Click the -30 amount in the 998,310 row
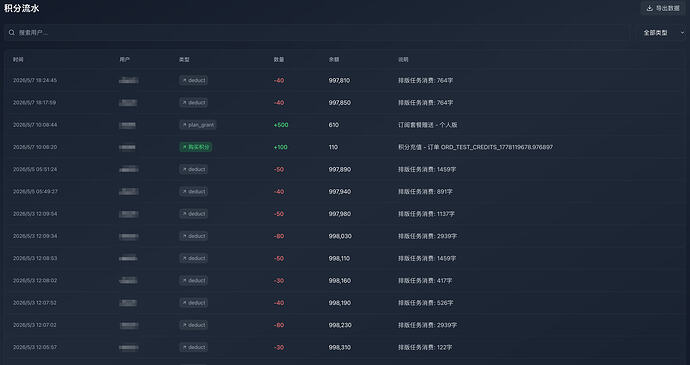 tap(279, 347)
